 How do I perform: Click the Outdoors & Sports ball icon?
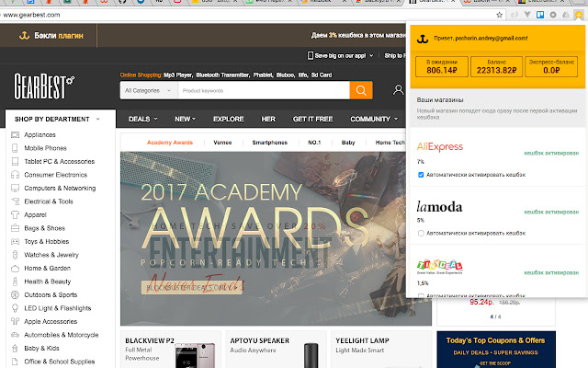(15, 294)
